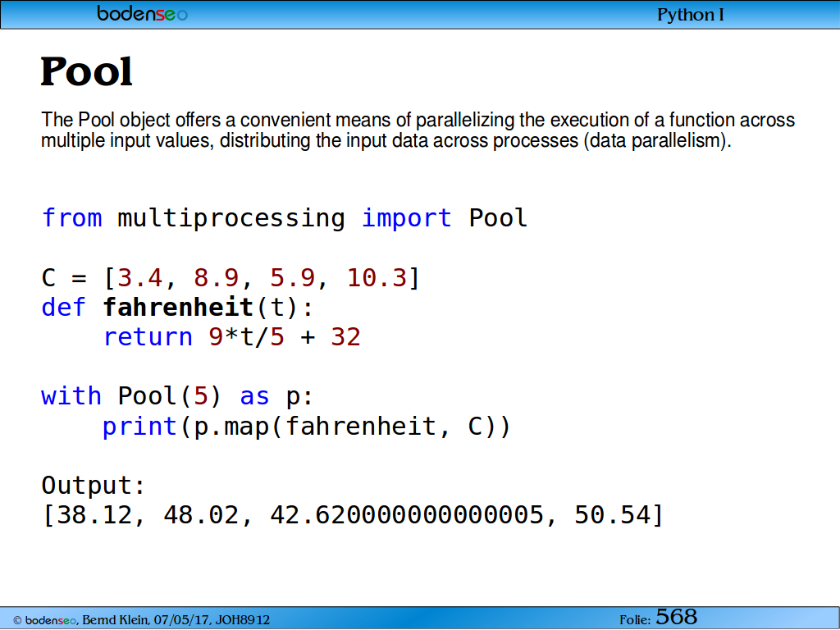Click the bodenseo logo in header

point(143,13)
